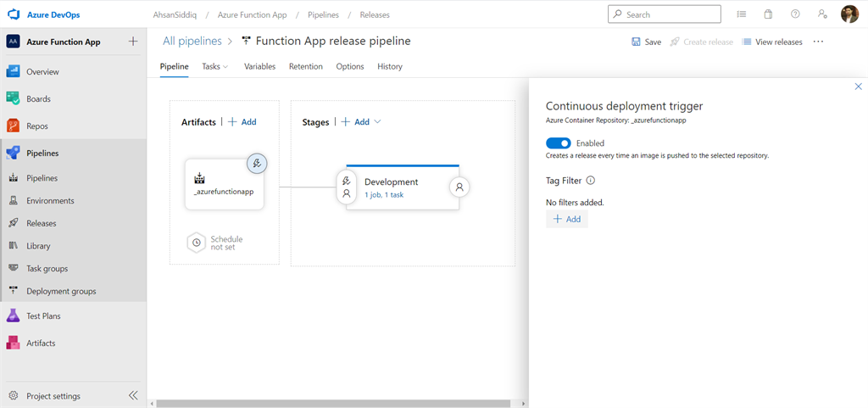Screen dimensions: 868x408
Task: Click Create release button
Action: click(701, 42)
